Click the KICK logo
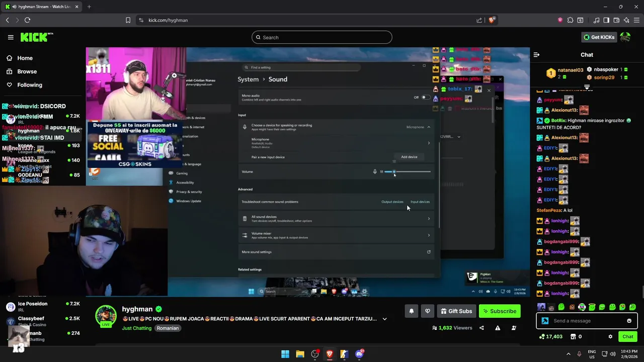This screenshot has height=362, width=644. pyautogui.click(x=37, y=37)
